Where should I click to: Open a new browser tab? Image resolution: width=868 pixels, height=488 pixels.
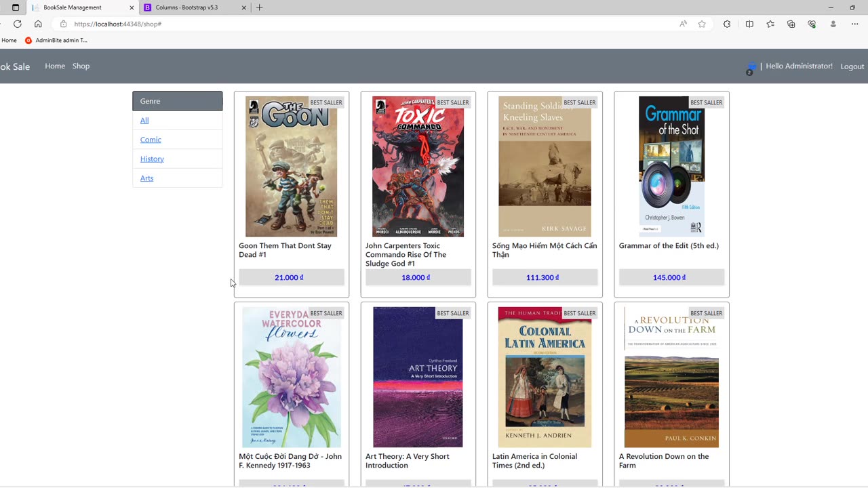tap(259, 7)
